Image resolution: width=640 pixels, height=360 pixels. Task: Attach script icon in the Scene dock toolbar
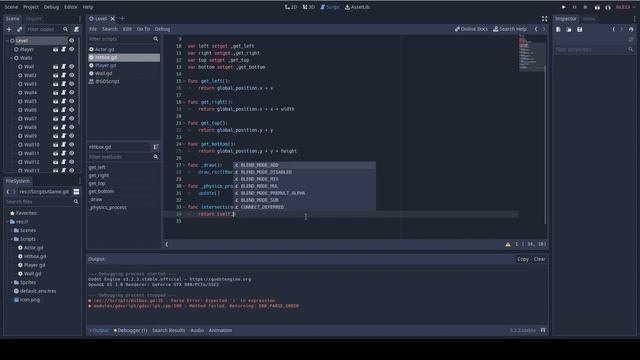tap(76, 29)
